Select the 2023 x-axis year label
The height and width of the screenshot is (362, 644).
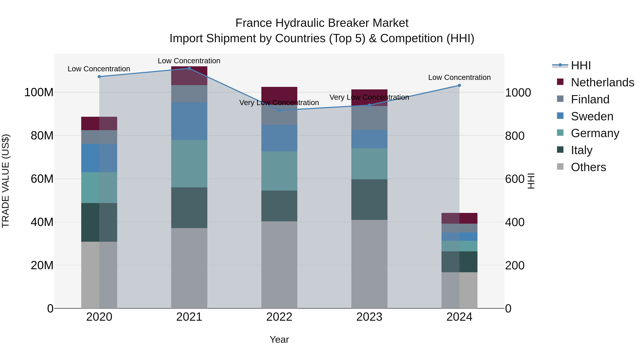pos(369,317)
